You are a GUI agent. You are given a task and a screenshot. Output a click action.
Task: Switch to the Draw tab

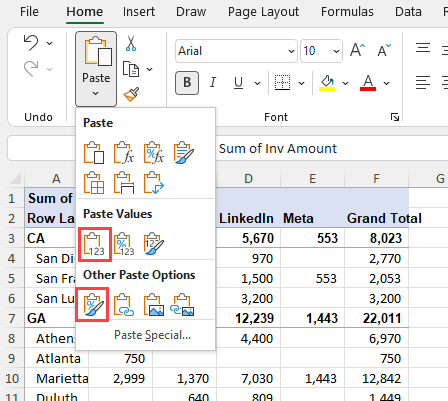click(x=191, y=12)
